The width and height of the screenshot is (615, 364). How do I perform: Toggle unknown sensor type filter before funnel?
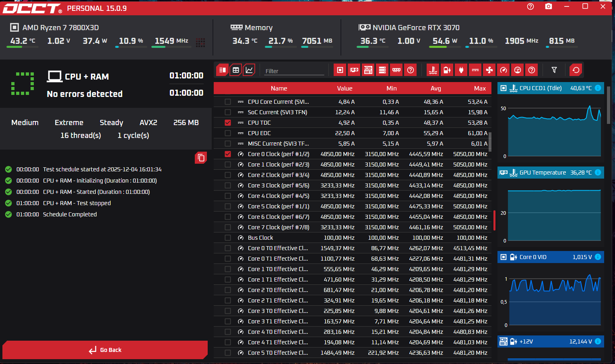pos(532,70)
